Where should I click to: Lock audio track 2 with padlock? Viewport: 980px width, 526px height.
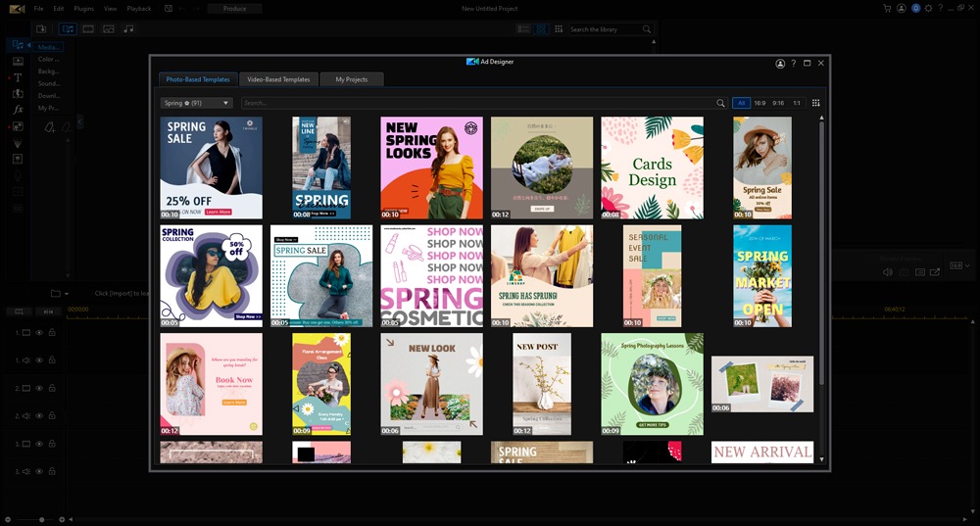click(52, 415)
